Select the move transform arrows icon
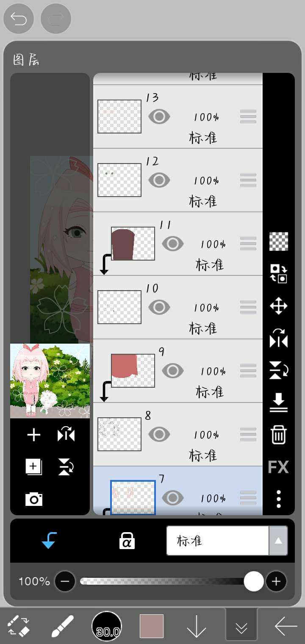Viewport: 305px width, 644px height. click(x=278, y=306)
